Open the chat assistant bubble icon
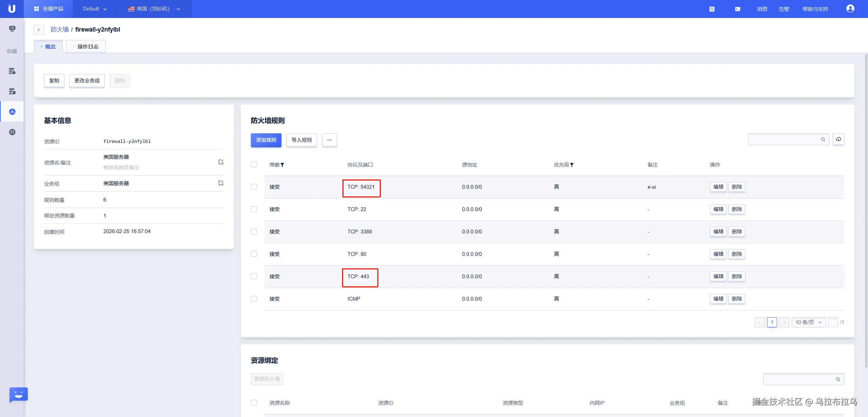This screenshot has height=417, width=868. click(x=18, y=395)
